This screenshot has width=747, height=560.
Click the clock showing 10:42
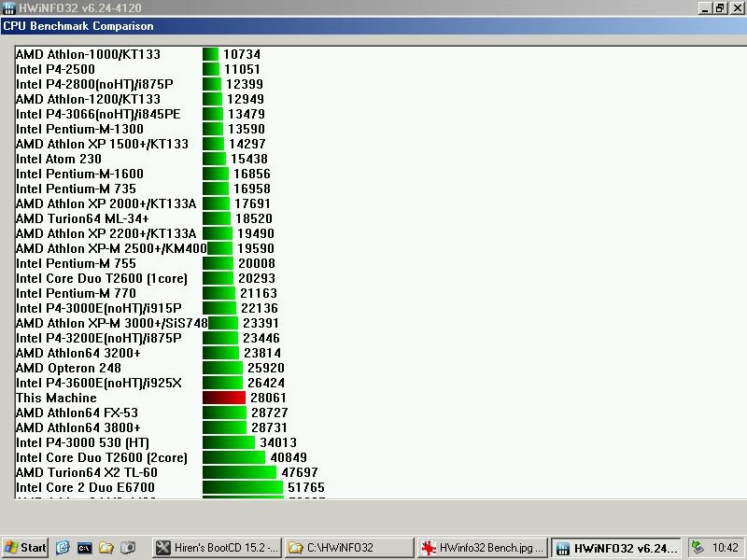pyautogui.click(x=725, y=548)
